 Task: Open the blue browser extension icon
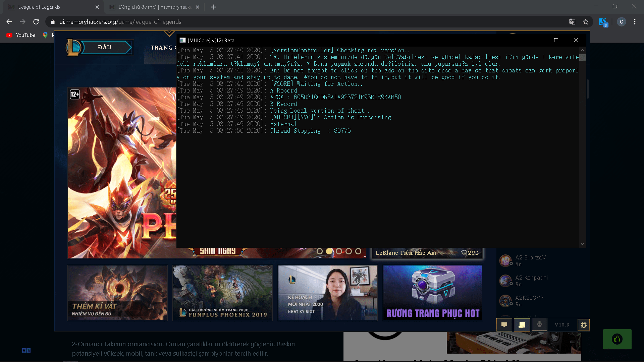click(603, 22)
